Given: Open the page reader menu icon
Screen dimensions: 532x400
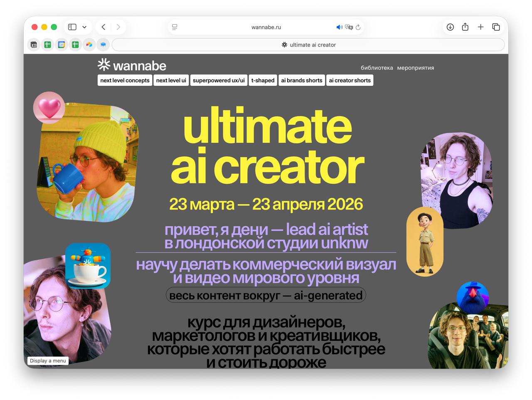Looking at the screenshot, I should (175, 27).
